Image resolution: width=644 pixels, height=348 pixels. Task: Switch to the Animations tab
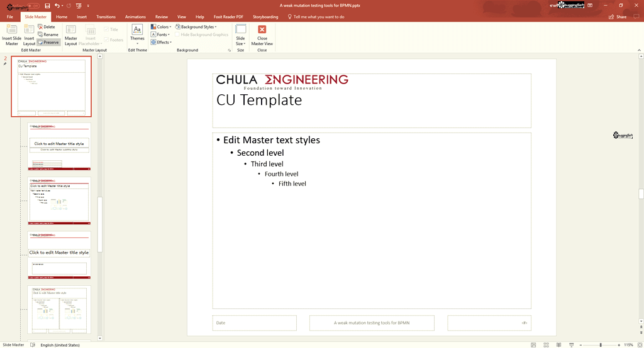coord(135,17)
